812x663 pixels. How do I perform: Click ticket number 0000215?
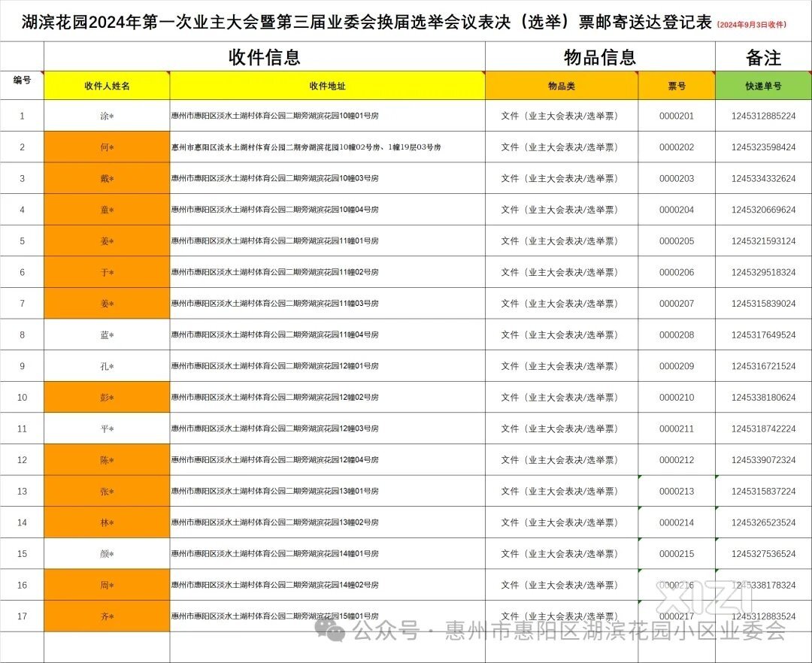coord(677,554)
